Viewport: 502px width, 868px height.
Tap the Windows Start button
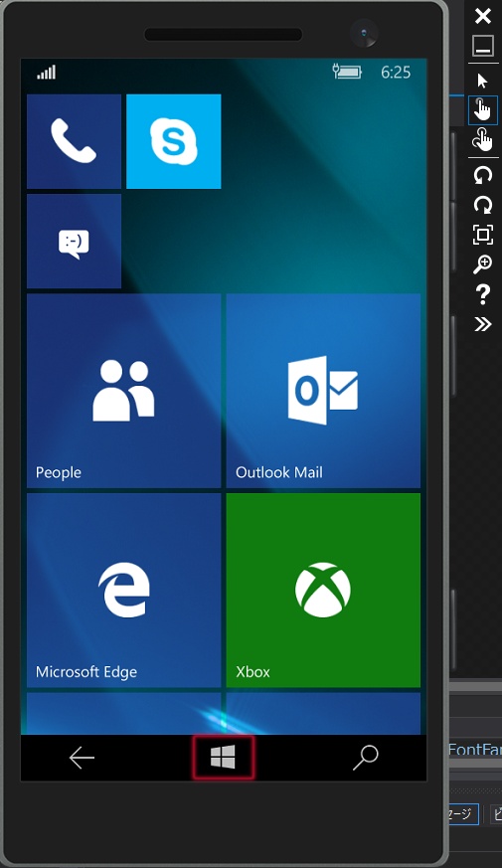click(223, 757)
